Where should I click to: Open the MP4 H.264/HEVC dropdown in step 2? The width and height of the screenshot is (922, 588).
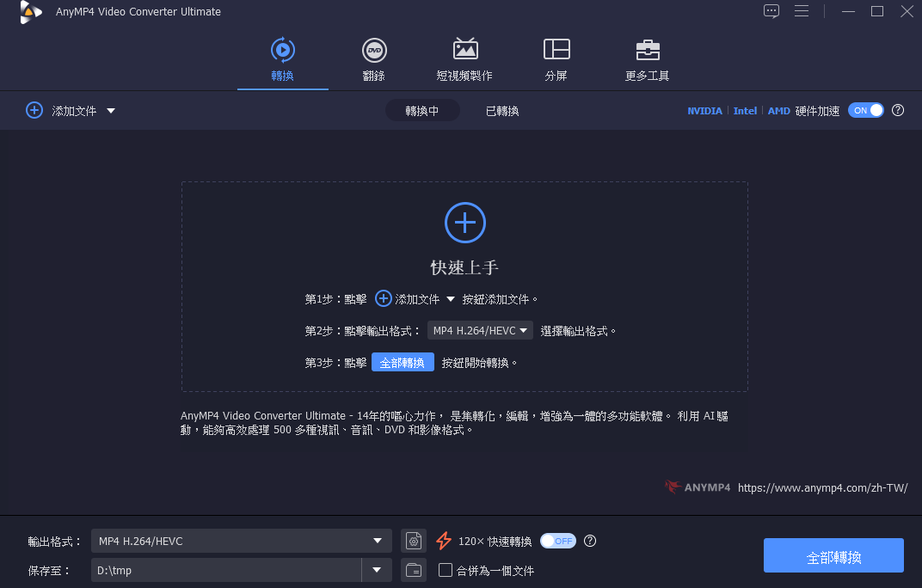(480, 330)
